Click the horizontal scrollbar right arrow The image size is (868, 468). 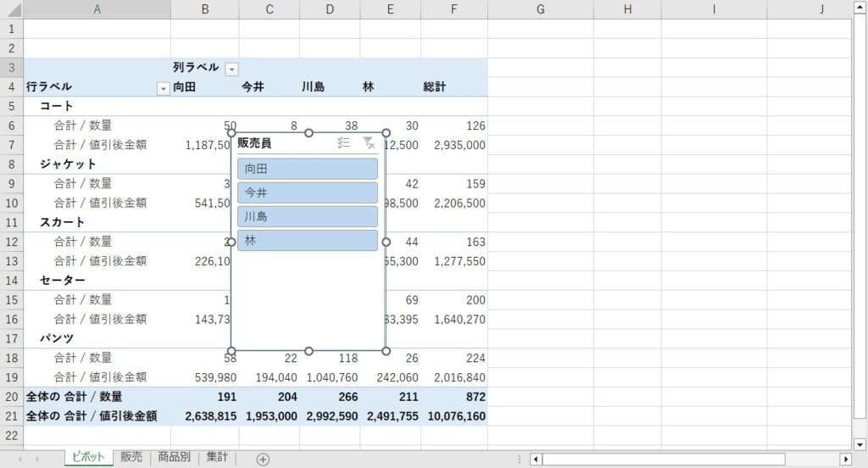point(845,459)
